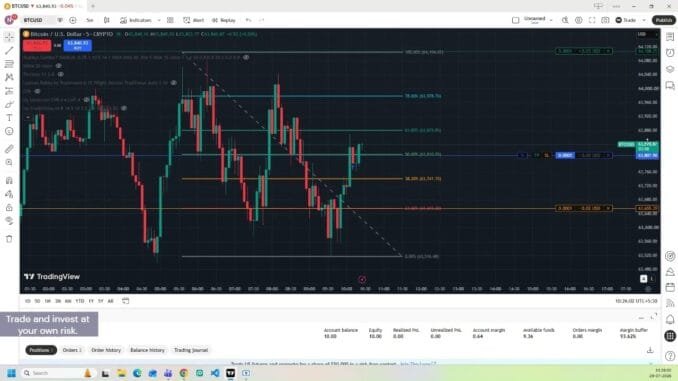Toggle magnet mode for drawings
678x381 pixels.
[x=9, y=180]
